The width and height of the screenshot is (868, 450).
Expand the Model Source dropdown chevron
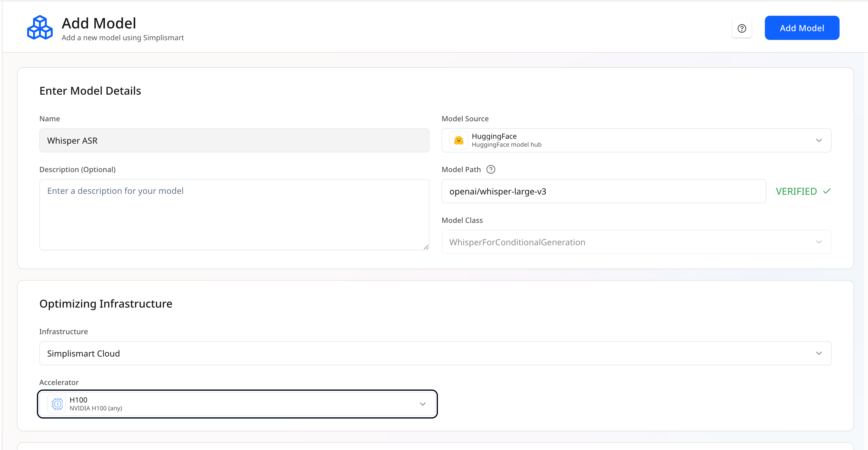point(819,140)
